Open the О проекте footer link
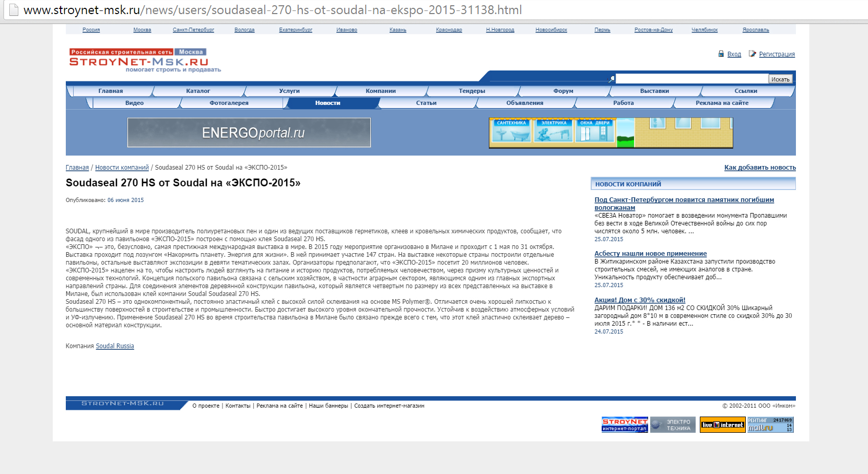The height and width of the screenshot is (474, 868). point(206,406)
